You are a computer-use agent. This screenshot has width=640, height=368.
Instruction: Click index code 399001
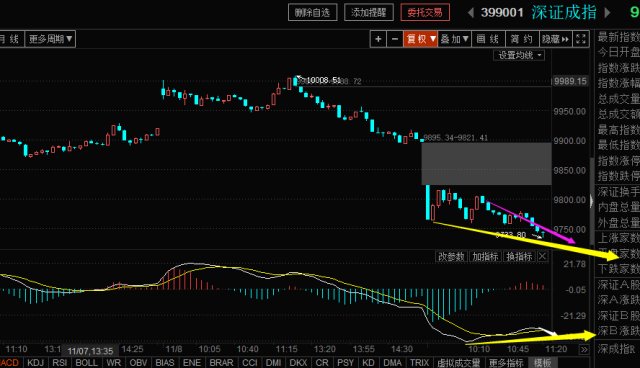(x=502, y=13)
